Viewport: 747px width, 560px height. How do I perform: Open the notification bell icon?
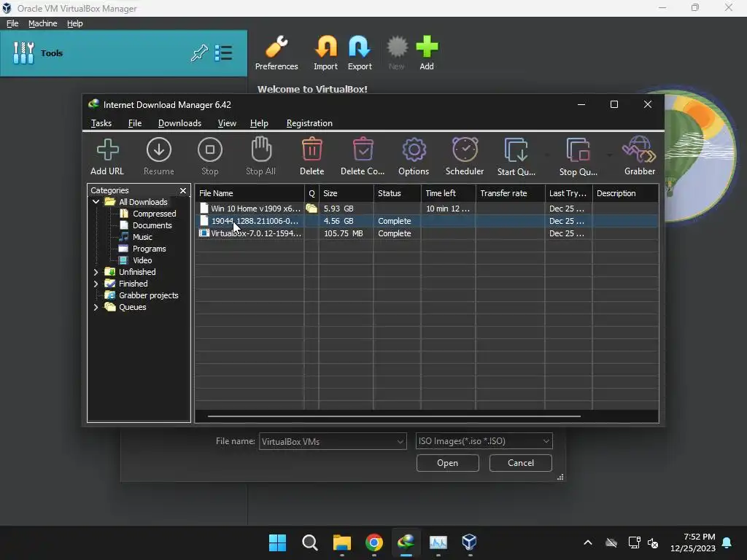[x=727, y=542]
